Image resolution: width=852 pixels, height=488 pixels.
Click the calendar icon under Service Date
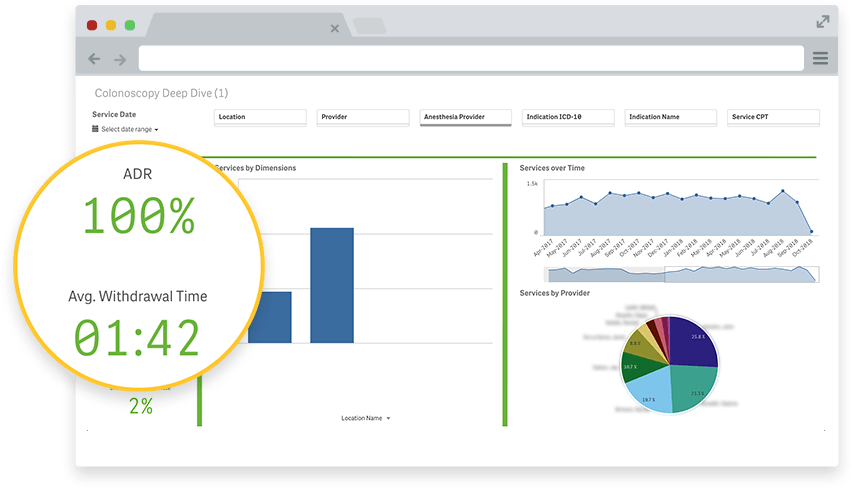(x=95, y=129)
